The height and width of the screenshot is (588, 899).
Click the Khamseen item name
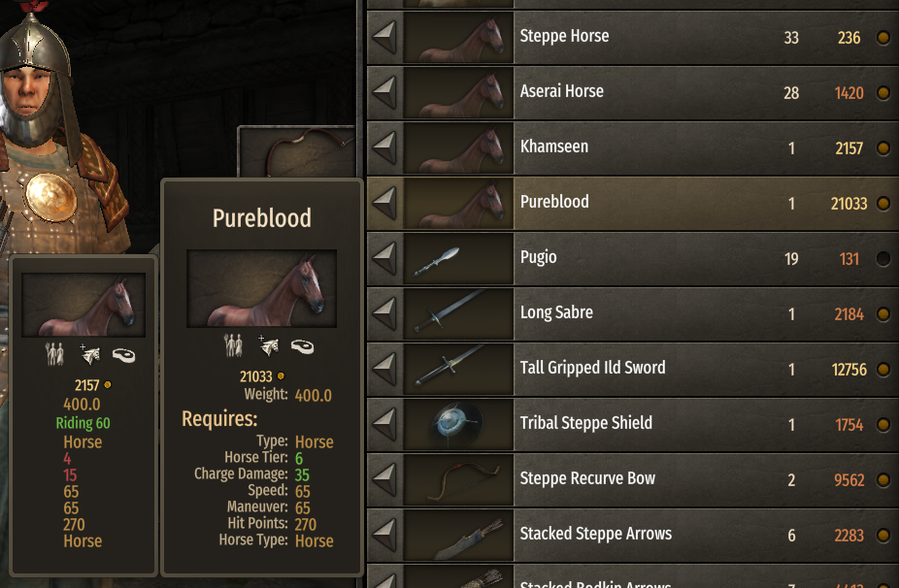(x=553, y=147)
